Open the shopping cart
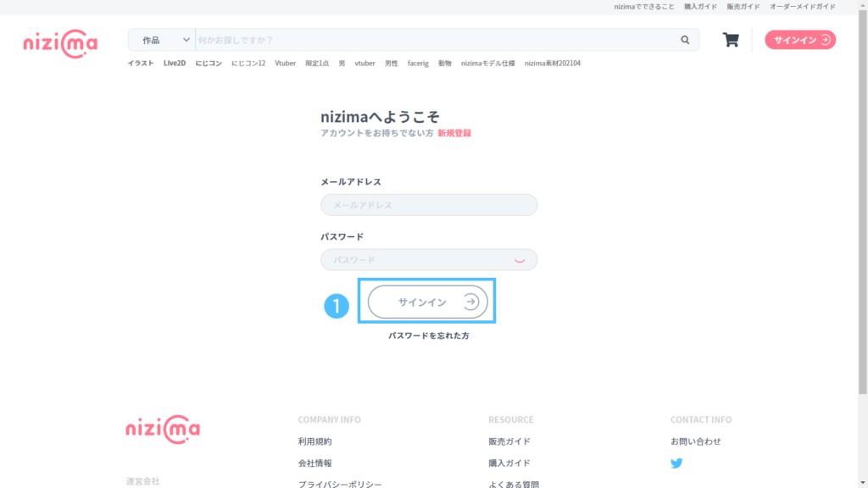Viewport: 868px width, 488px height. (x=730, y=39)
